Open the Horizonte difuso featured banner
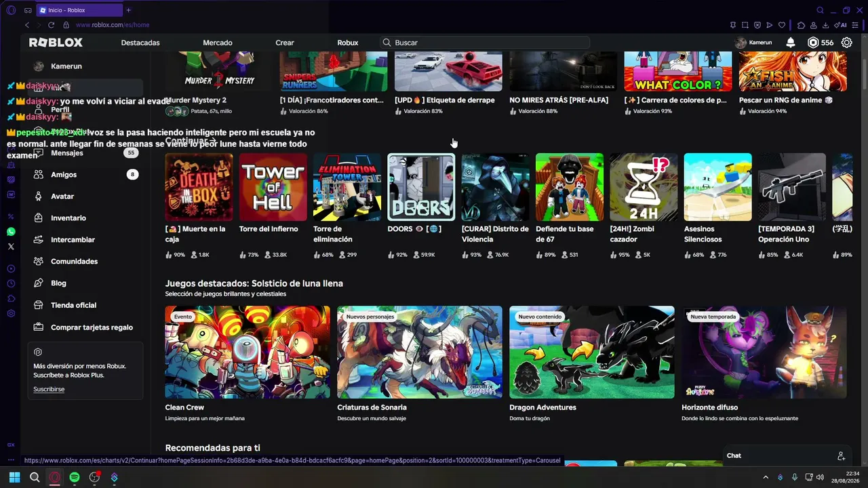The image size is (868, 488). tap(764, 352)
